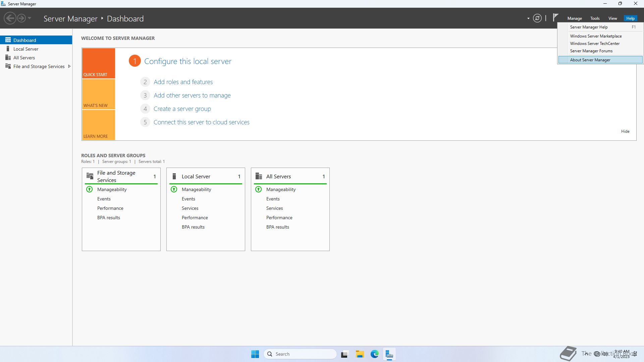644x362 pixels.
Task: Open BPA results in All Servers tile
Action: pos(278,227)
